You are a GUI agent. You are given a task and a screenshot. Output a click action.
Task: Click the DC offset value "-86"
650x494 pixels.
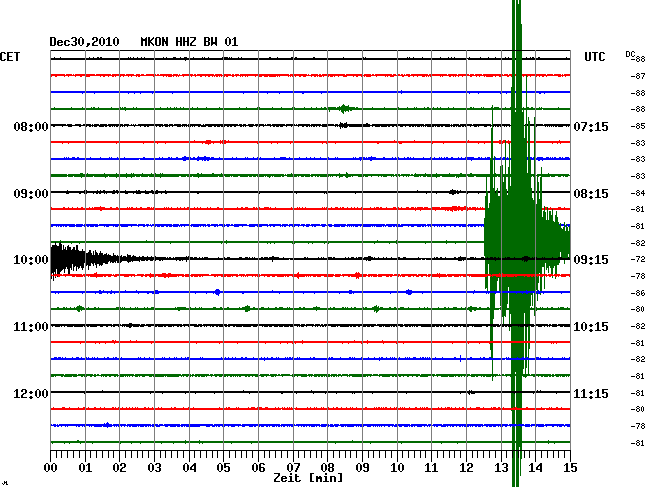[x=638, y=293]
